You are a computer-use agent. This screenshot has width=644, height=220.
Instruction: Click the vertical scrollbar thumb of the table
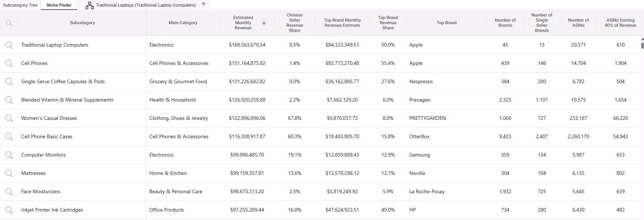point(642,45)
